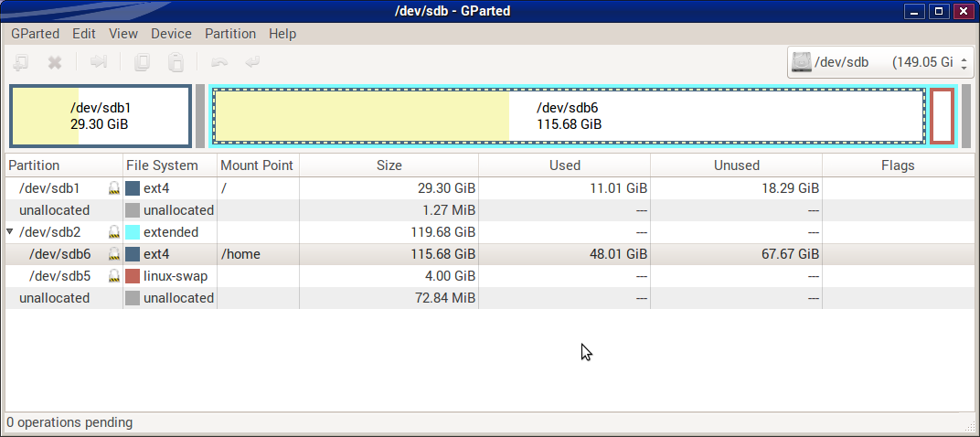Click the Resize/Move toolbar icon

(99, 63)
